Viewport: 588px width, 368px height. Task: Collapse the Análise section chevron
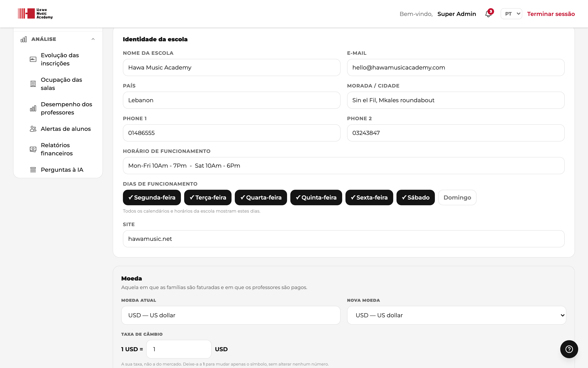93,39
